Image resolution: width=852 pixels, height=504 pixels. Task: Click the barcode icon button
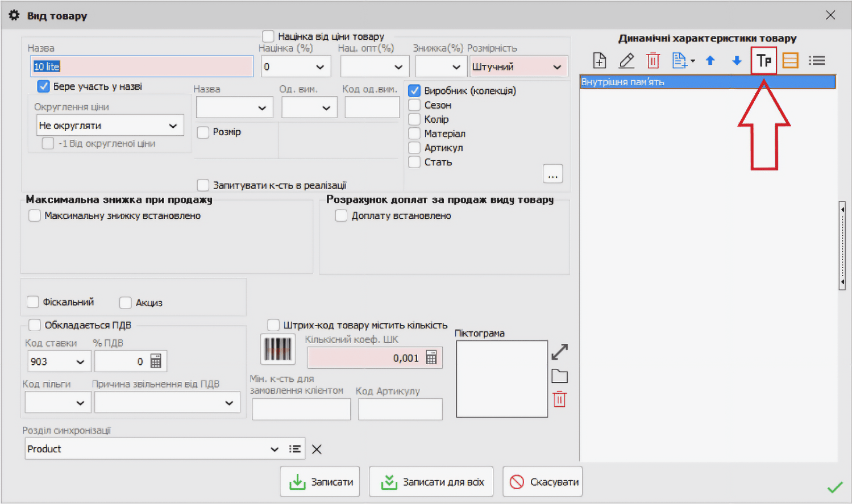278,348
